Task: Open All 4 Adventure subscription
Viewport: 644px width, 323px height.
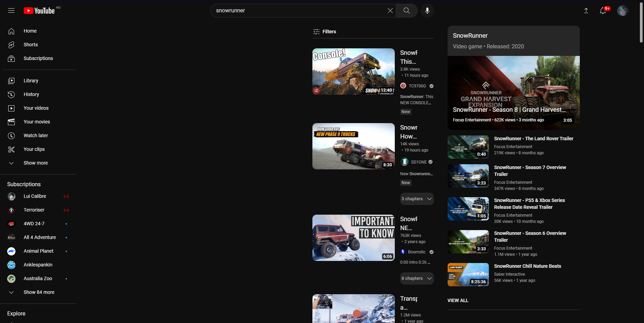Action: pos(39,237)
